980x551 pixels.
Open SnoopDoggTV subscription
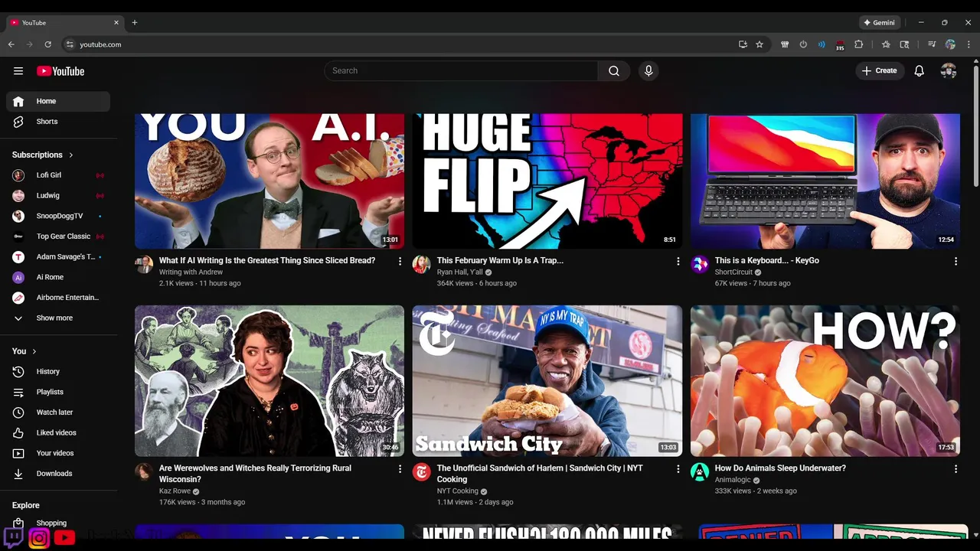coord(58,216)
